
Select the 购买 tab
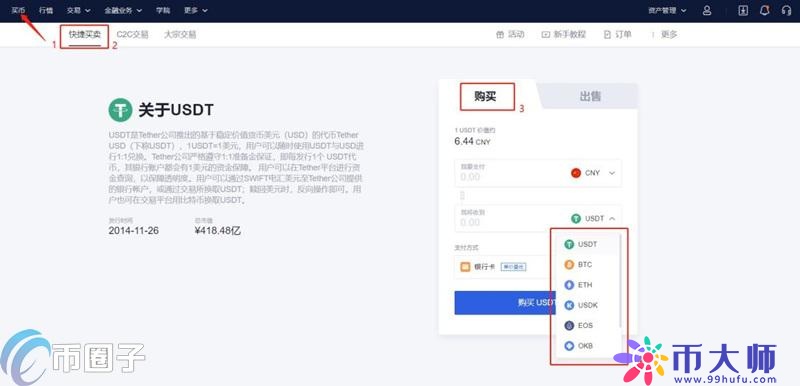(x=485, y=96)
